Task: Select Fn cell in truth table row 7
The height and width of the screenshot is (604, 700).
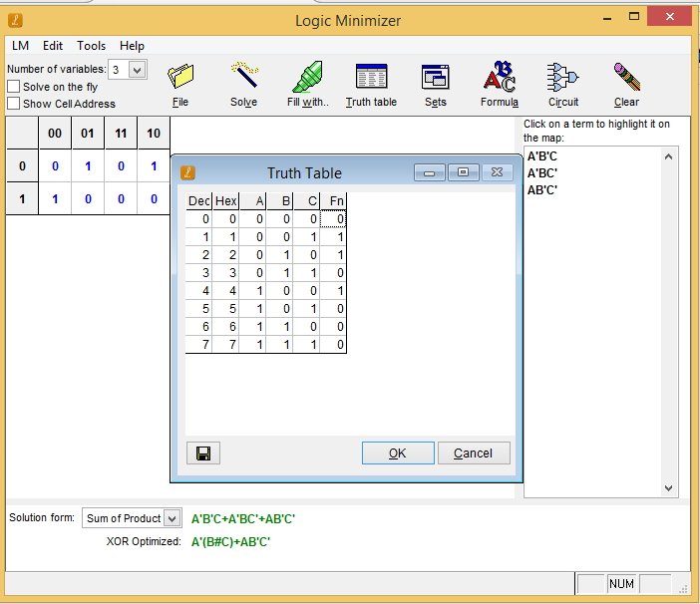Action: click(x=333, y=344)
